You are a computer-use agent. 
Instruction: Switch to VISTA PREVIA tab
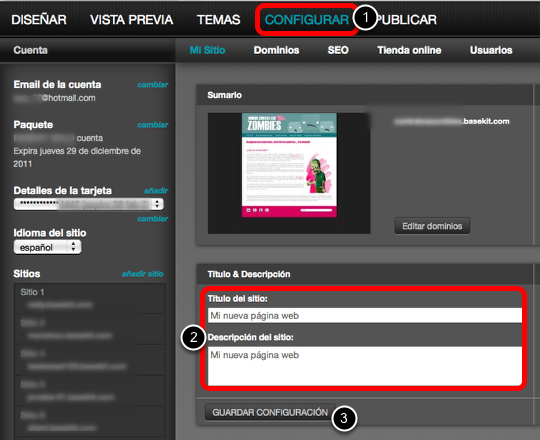(x=132, y=20)
